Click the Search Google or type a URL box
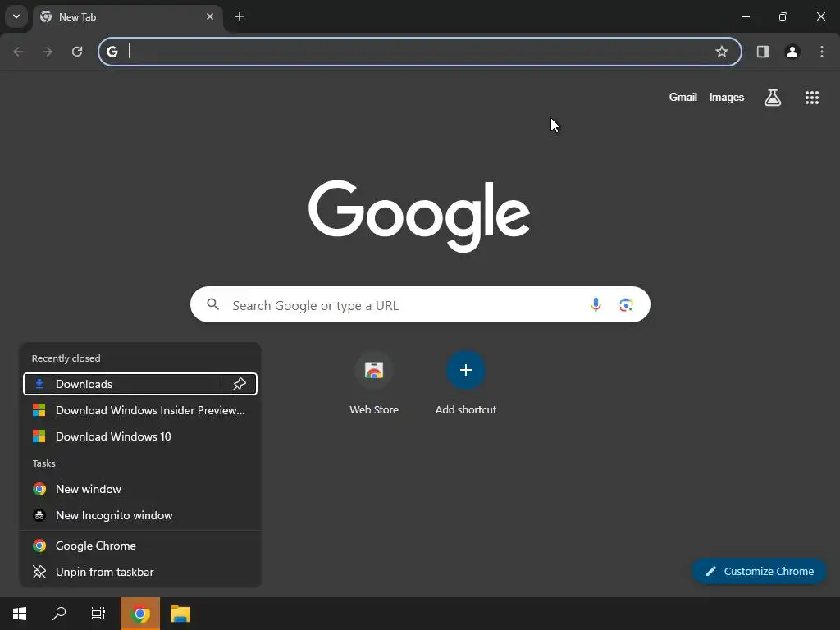This screenshot has height=630, width=840. [420, 304]
